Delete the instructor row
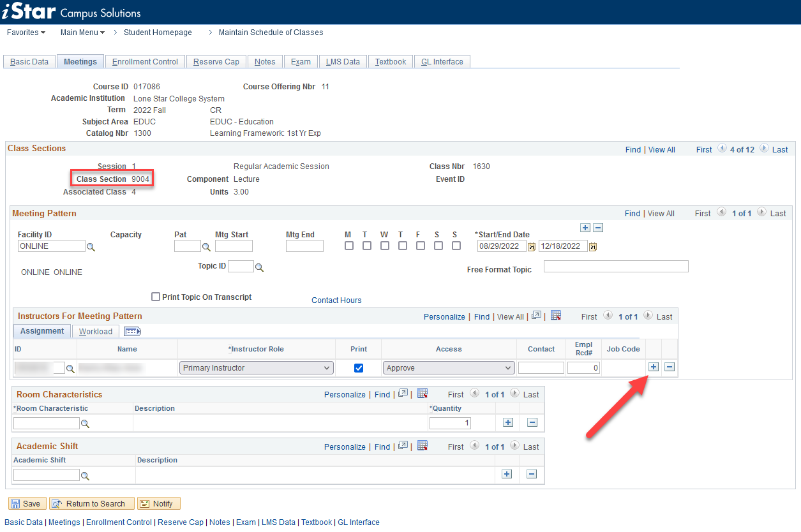Image resolution: width=801 pixels, height=532 pixels. [670, 367]
